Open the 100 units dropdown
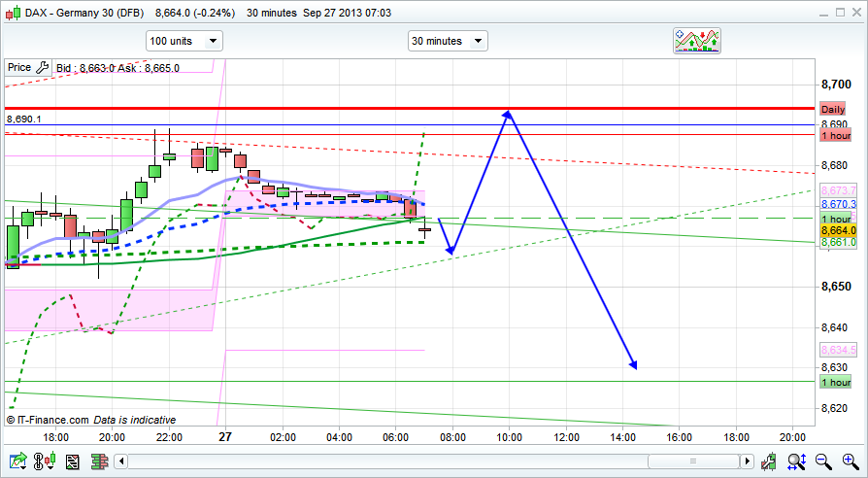 [x=184, y=41]
